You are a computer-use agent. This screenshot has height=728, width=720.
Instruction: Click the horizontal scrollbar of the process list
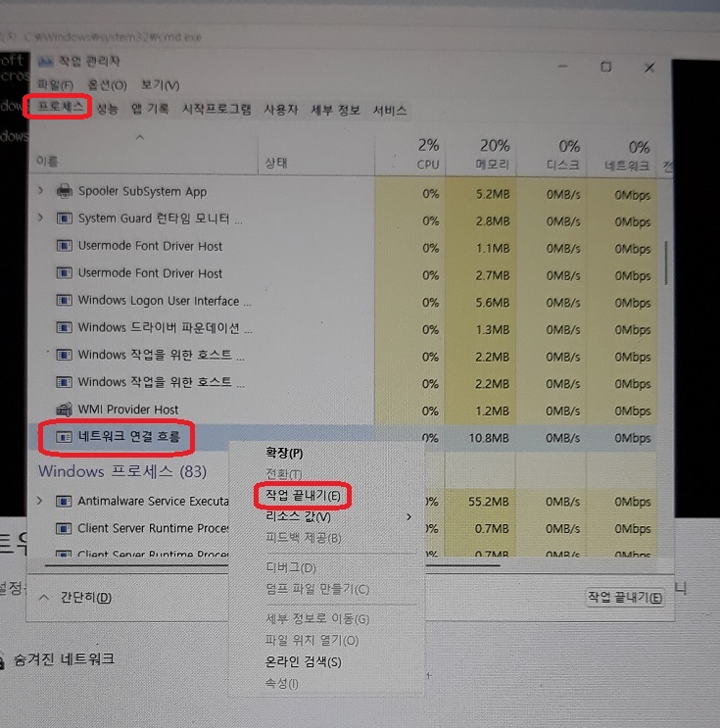[x=272, y=565]
